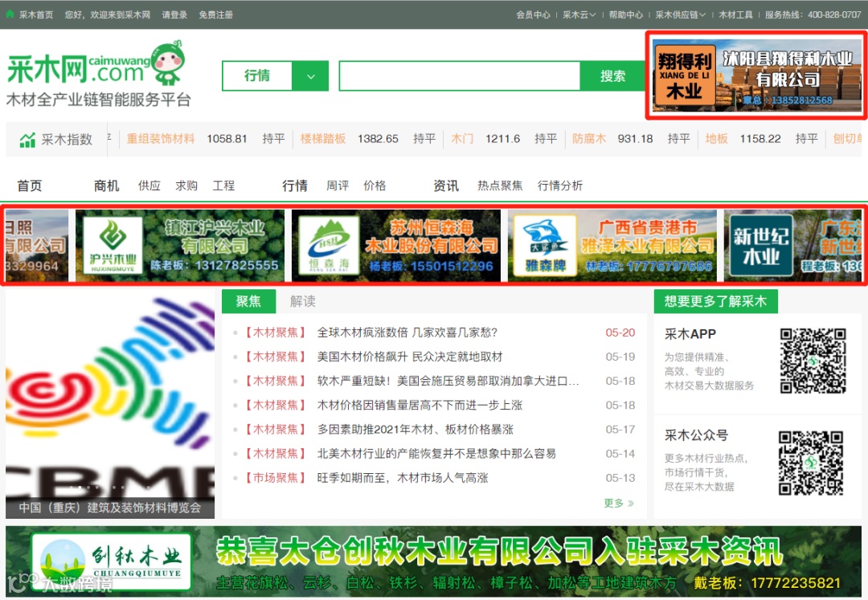This screenshot has width=868, height=600.
Task: Click the home icon beside 采木首页
Action: (10, 14)
